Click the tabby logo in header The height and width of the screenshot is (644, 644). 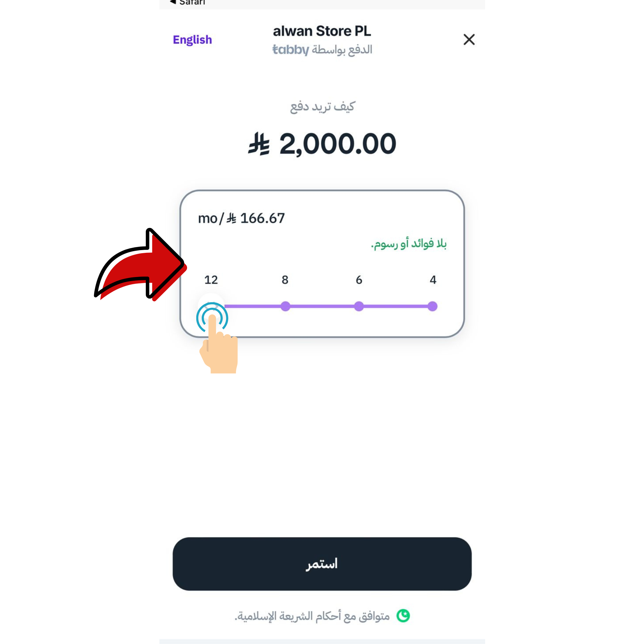[x=290, y=50]
